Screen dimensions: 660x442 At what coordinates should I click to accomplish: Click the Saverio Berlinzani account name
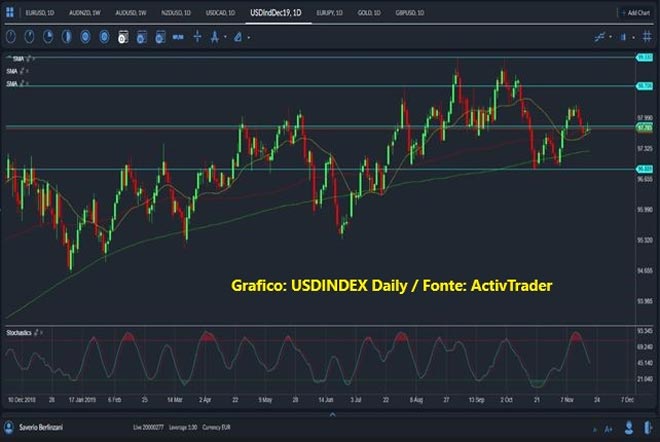(42, 426)
